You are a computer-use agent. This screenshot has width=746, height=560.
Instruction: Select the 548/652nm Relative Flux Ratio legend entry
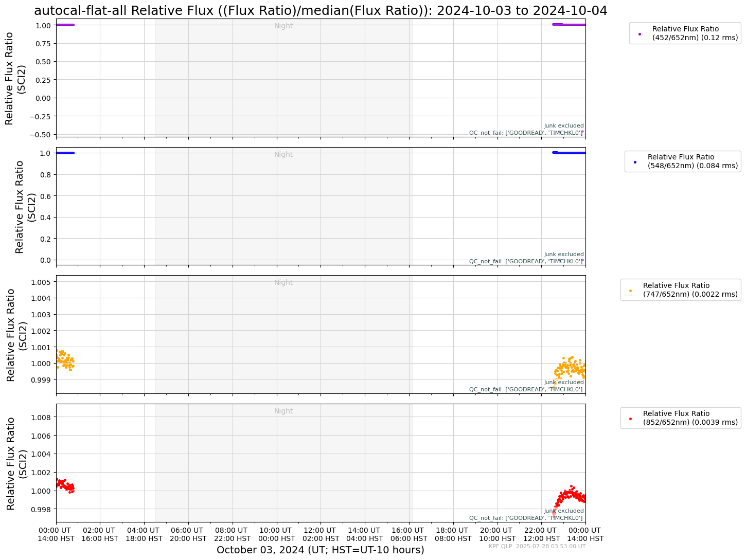click(683, 161)
